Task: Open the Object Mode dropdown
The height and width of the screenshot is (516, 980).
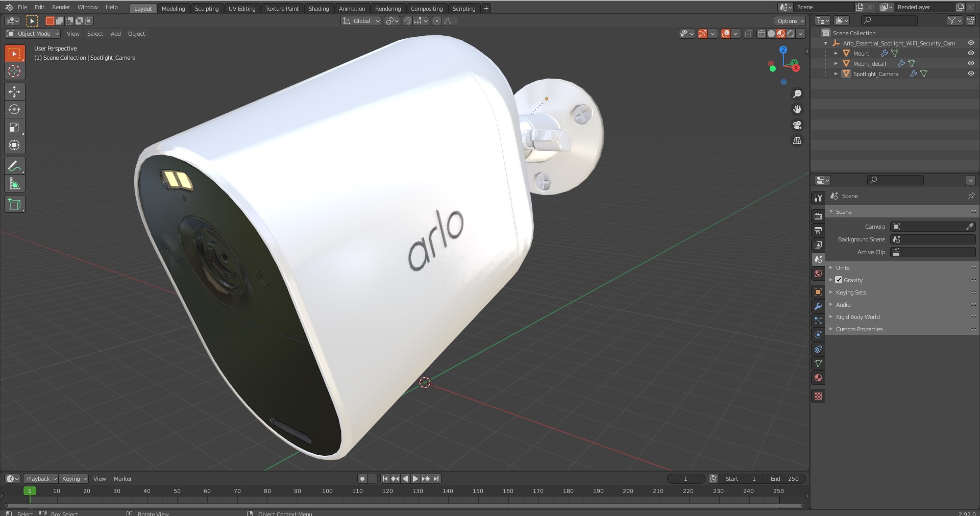Action: [33, 34]
